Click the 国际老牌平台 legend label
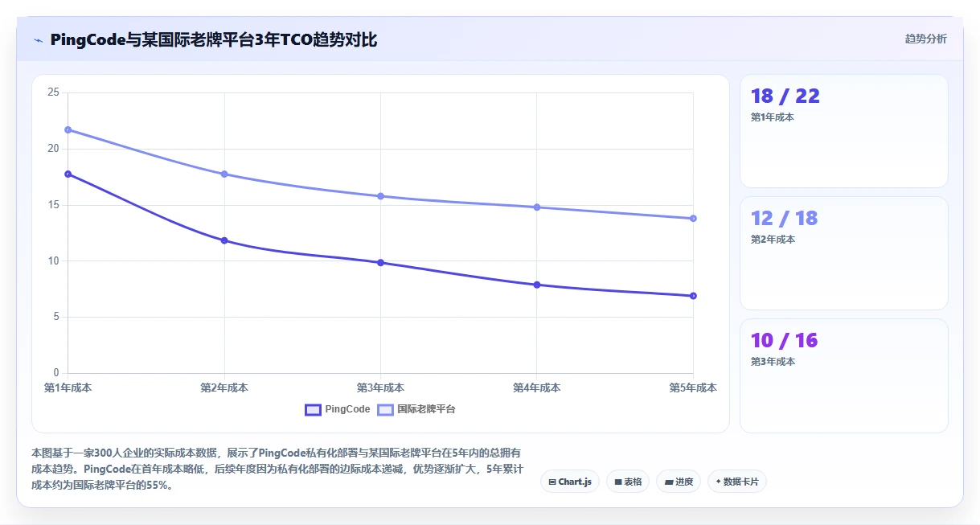Screen dimensions: 980x525 click(x=426, y=409)
